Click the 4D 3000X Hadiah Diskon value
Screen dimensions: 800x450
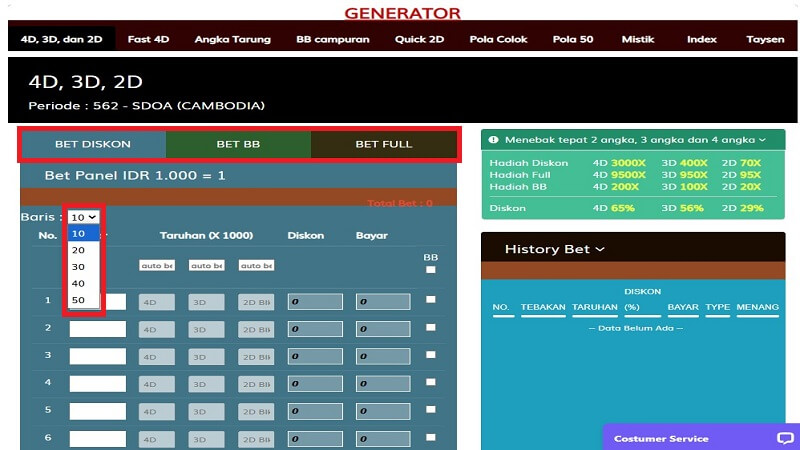[x=619, y=163]
